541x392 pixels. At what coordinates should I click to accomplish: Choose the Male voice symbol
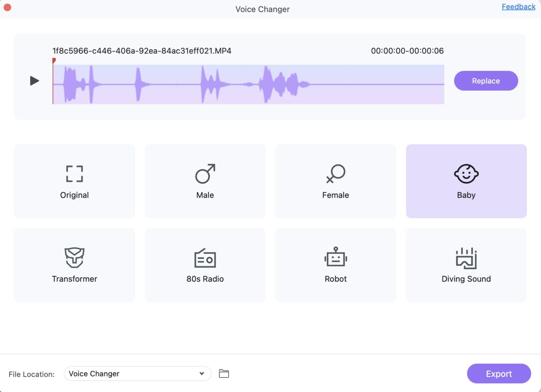[205, 173]
